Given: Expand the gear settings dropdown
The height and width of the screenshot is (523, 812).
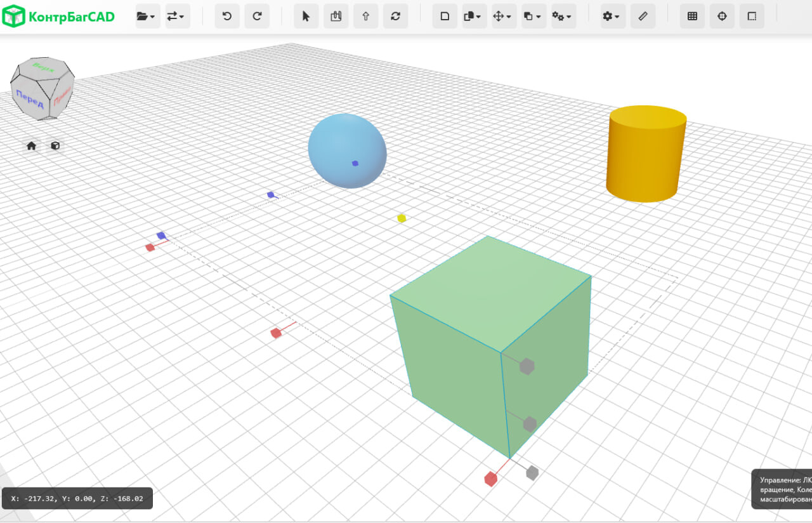Looking at the screenshot, I should click(x=612, y=17).
